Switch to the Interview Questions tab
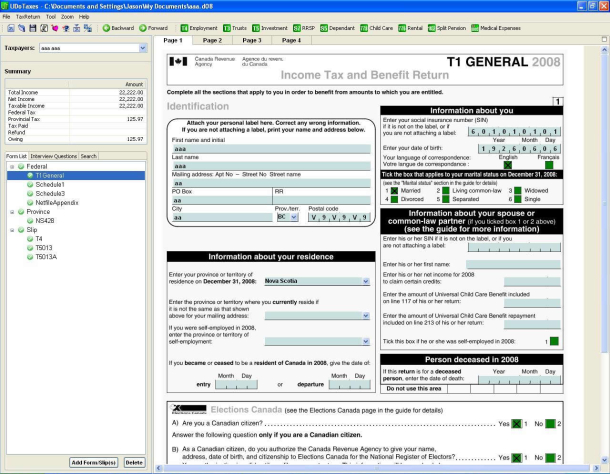This screenshot has height=474, width=610. coord(54,156)
